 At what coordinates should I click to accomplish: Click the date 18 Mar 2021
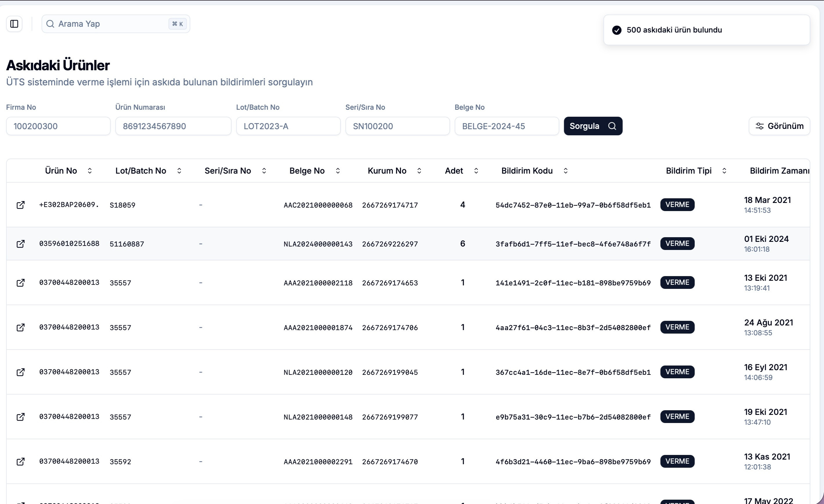pos(767,200)
